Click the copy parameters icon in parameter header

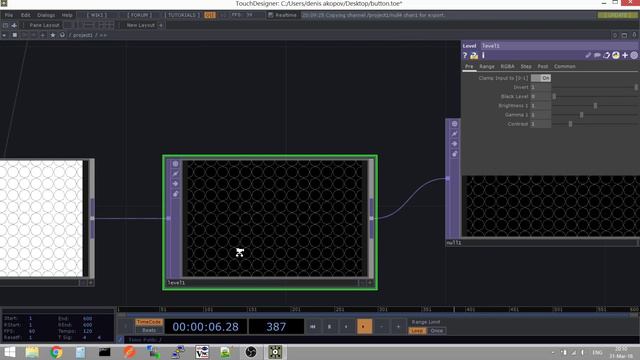click(x=607, y=56)
